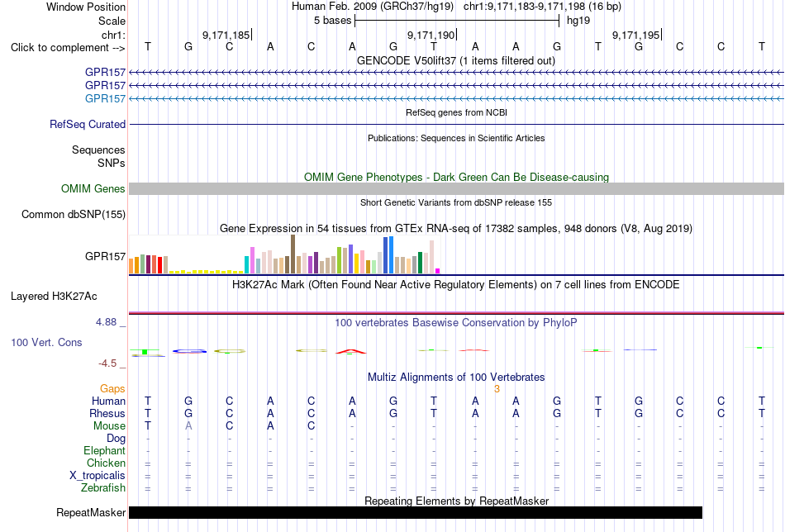Click the 4.88 upper conservation scale value
Image resolution: width=785 pixels, height=532 pixels.
(x=106, y=322)
